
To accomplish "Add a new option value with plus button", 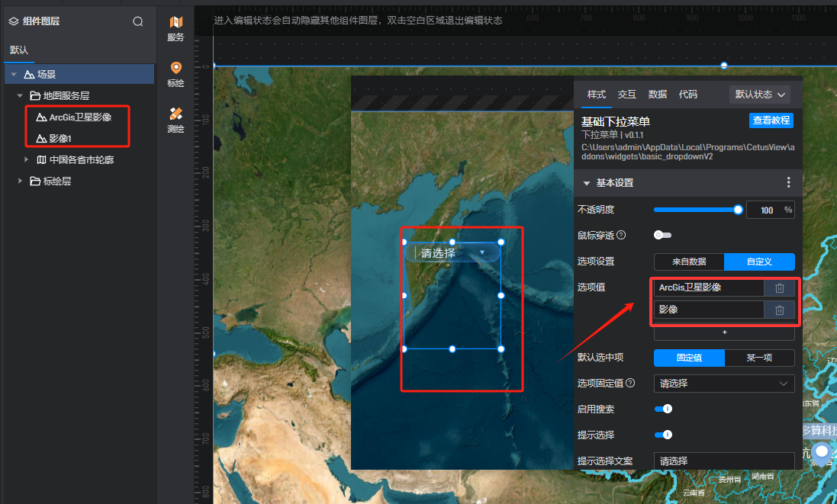I will 724,332.
